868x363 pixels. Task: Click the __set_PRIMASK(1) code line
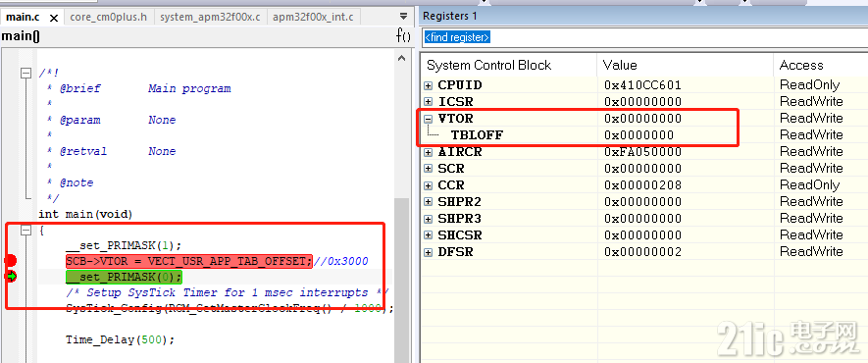coord(124,245)
